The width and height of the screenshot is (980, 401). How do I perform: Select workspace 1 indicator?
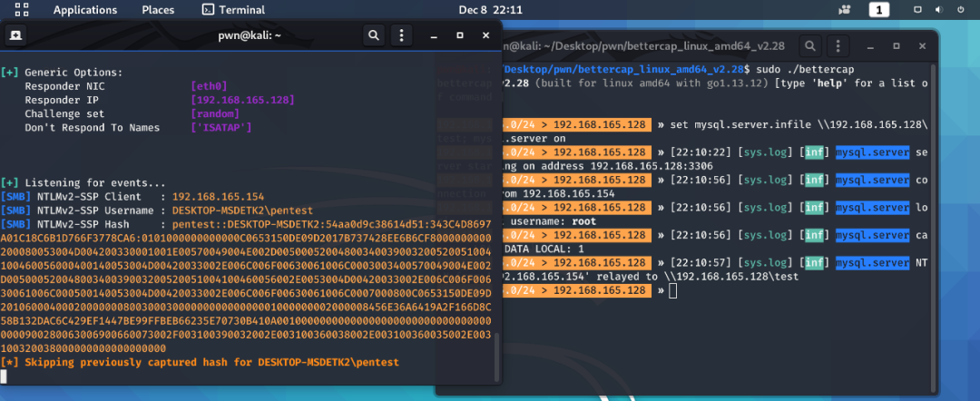[x=878, y=10]
